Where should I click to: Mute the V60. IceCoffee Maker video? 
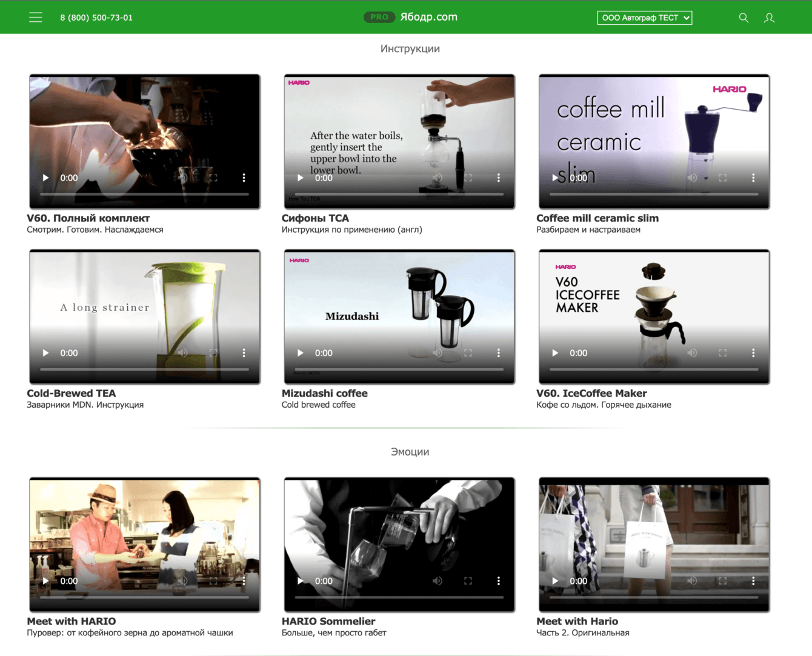[691, 353]
